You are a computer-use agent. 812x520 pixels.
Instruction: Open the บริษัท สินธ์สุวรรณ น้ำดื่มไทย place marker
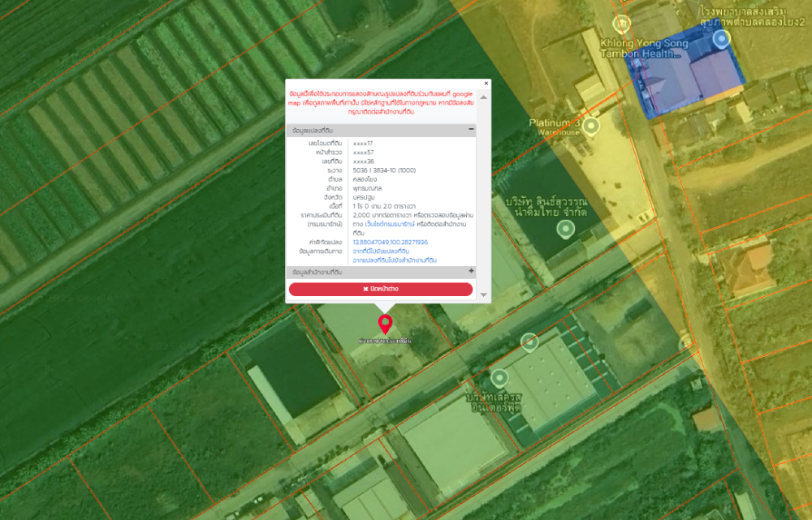point(564,229)
